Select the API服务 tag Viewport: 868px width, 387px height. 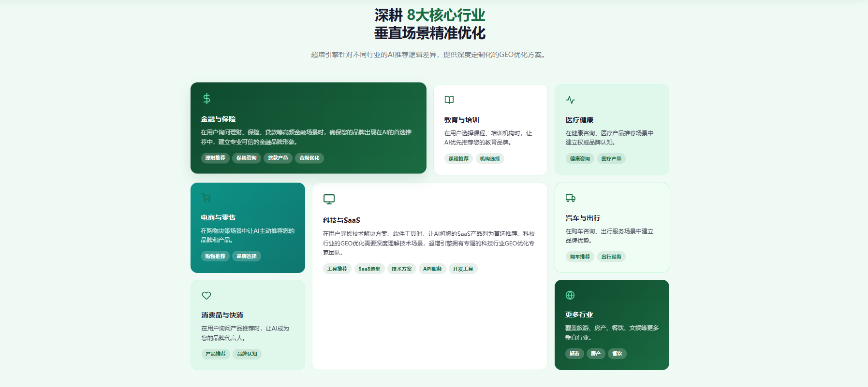[x=432, y=269]
